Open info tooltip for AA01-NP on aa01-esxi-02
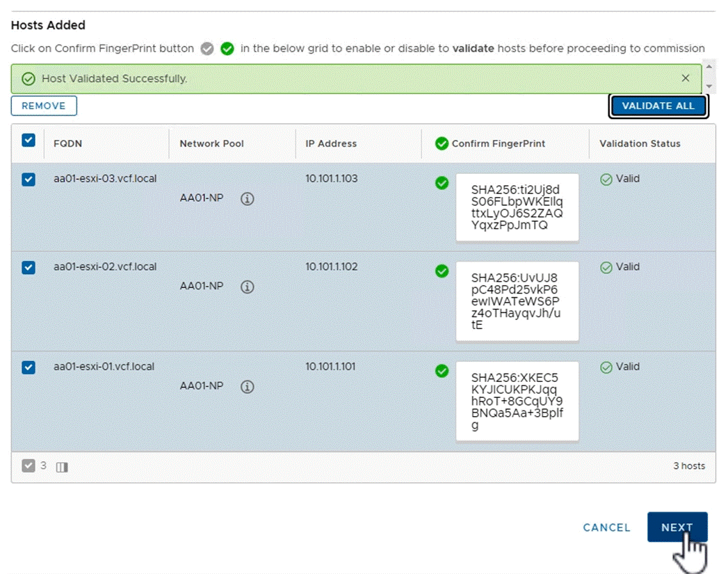The image size is (728, 574). [247, 286]
